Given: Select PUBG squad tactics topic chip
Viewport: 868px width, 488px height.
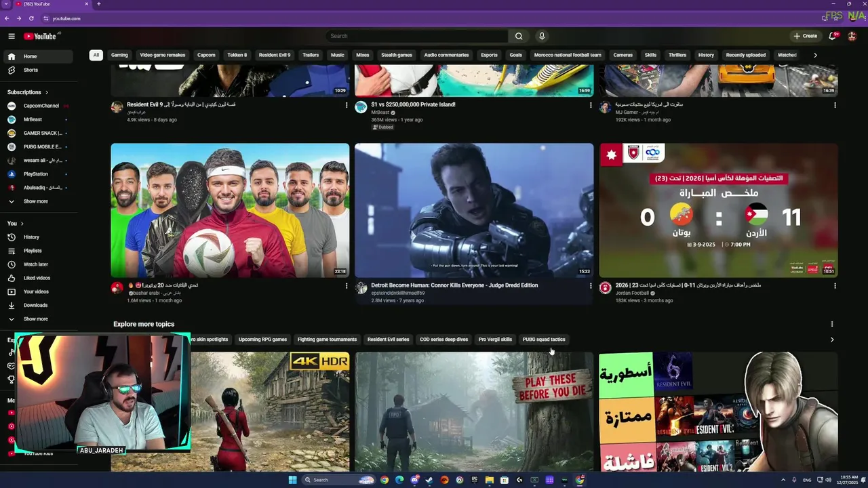Looking at the screenshot, I should pos(544,340).
